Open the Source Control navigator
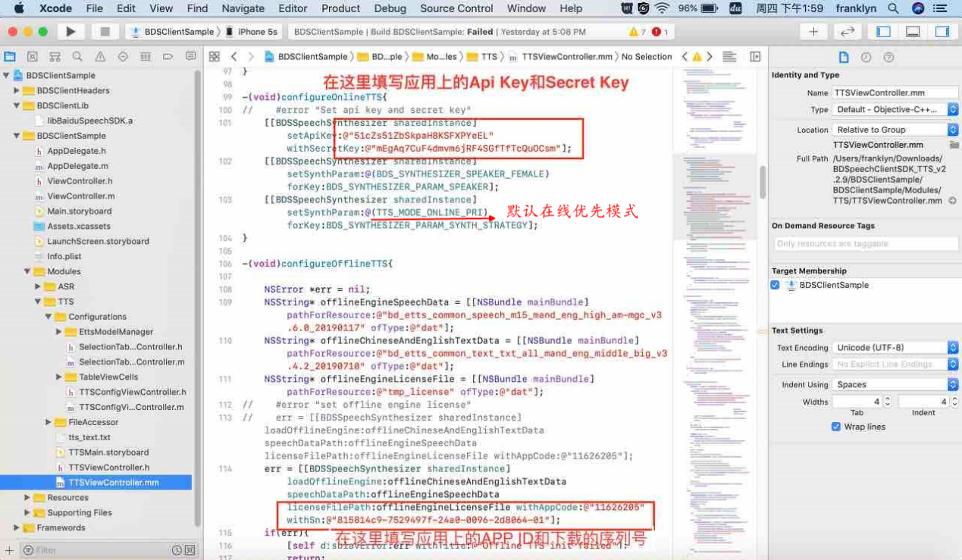Image resolution: width=962 pixels, height=560 pixels. (x=33, y=57)
